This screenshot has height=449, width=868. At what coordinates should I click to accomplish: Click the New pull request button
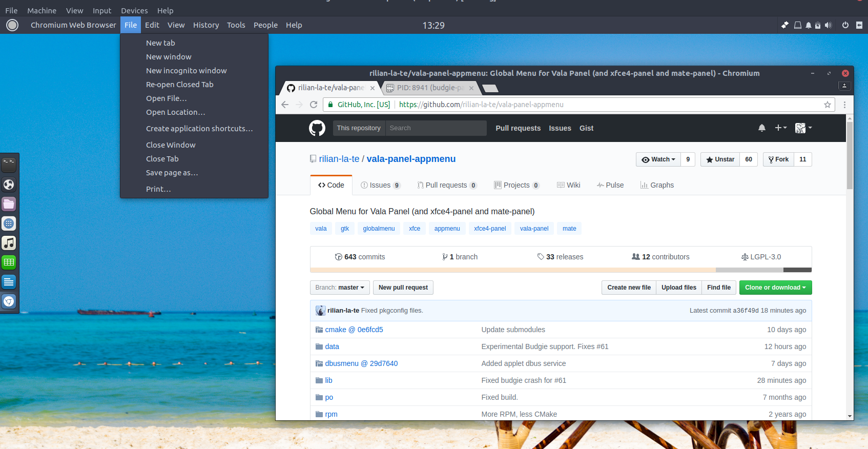pyautogui.click(x=403, y=288)
